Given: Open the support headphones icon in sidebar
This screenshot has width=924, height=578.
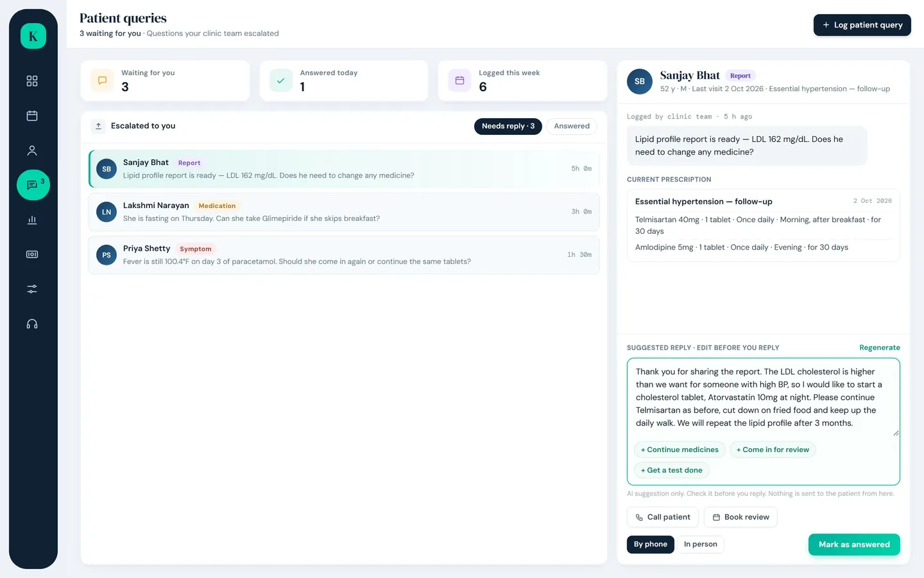Looking at the screenshot, I should 32,324.
